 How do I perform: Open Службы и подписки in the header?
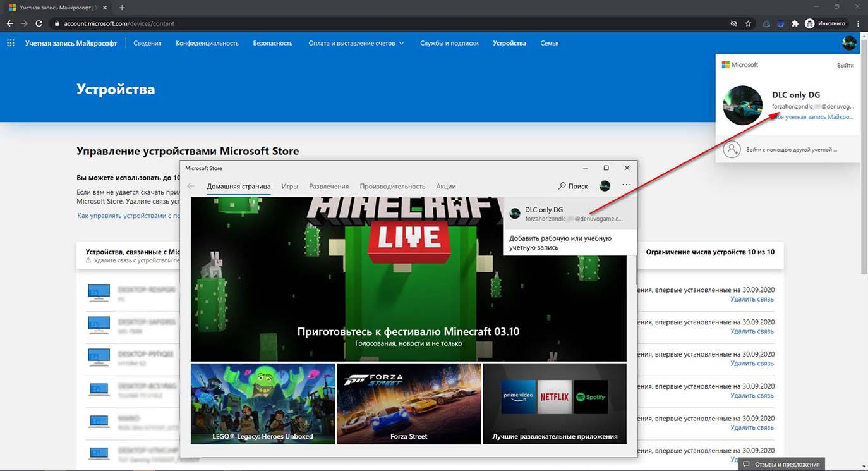[x=449, y=43]
